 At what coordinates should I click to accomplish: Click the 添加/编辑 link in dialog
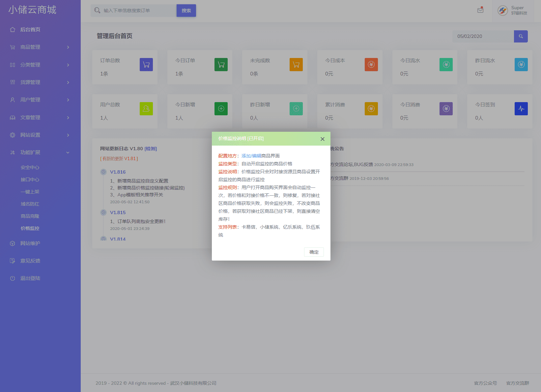tap(251, 156)
